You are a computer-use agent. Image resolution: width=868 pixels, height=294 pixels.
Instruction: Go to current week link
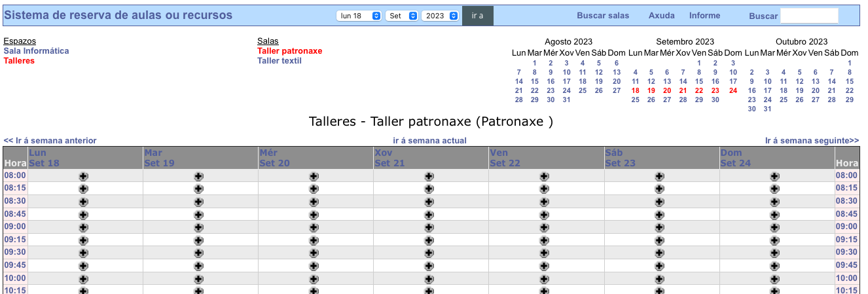coord(429,141)
